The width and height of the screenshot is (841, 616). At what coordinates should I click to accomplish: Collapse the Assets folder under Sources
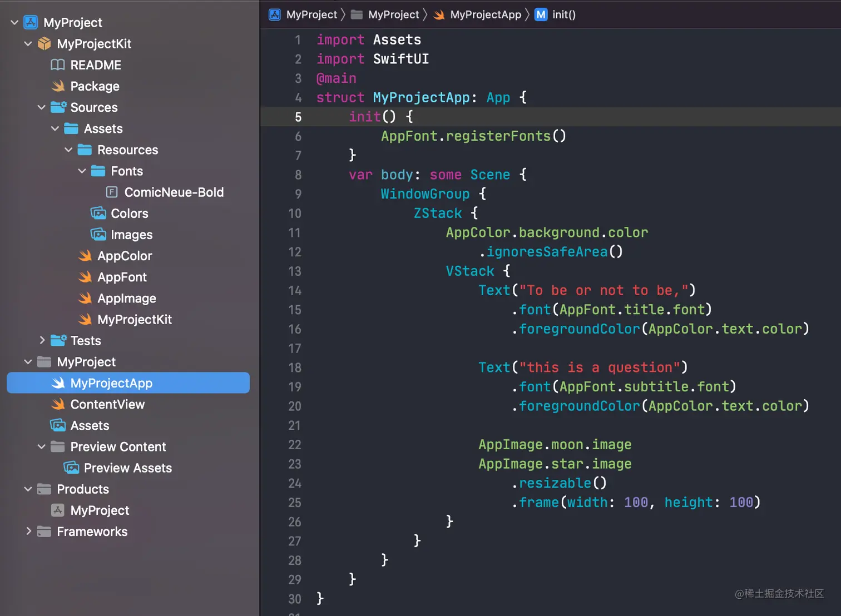[55, 128]
